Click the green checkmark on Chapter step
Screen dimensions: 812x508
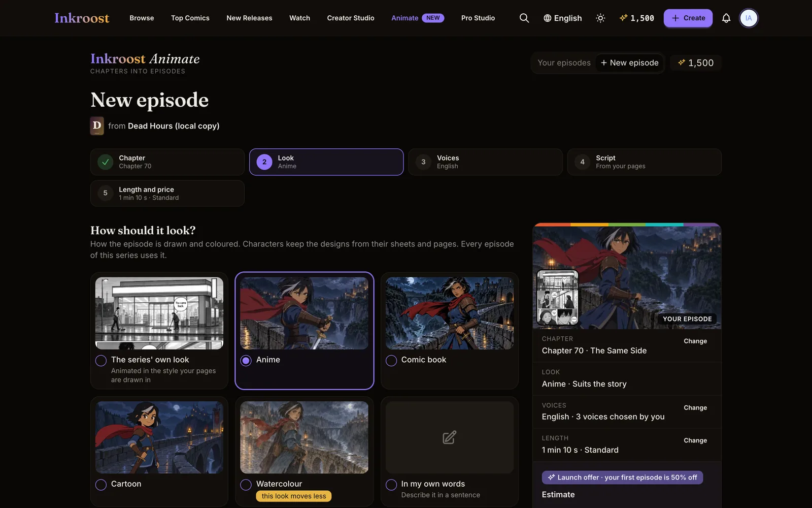105,162
